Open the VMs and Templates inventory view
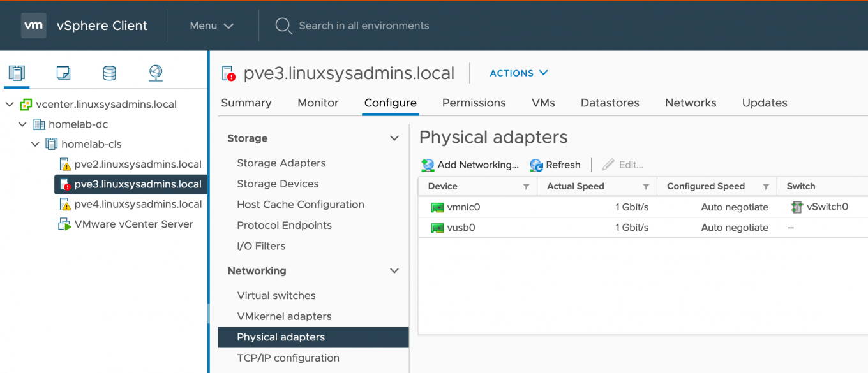 click(63, 73)
